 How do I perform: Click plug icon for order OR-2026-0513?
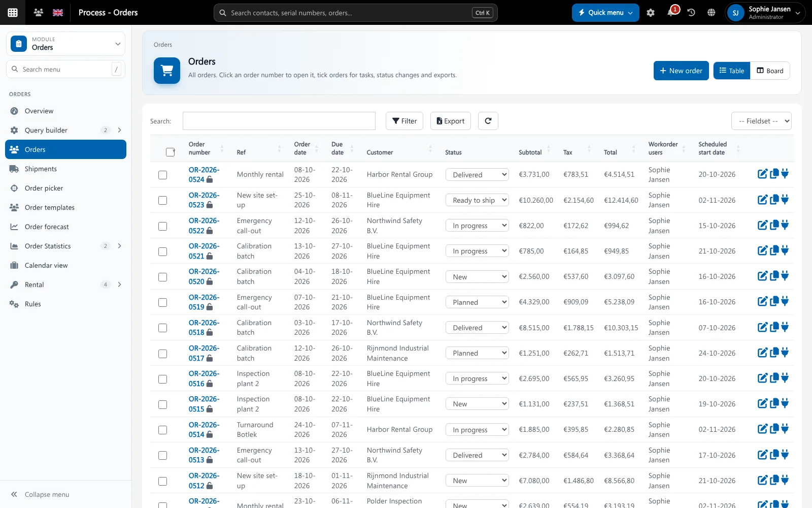coord(785,455)
